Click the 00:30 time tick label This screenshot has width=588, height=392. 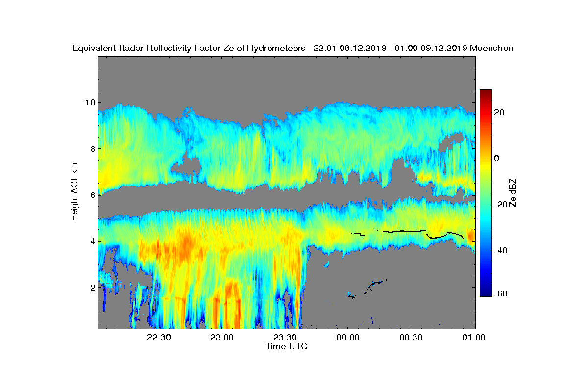(x=411, y=337)
